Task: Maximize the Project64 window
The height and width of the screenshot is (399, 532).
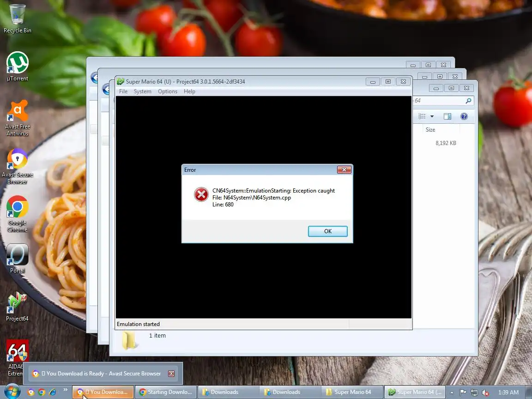Action: coord(388,81)
